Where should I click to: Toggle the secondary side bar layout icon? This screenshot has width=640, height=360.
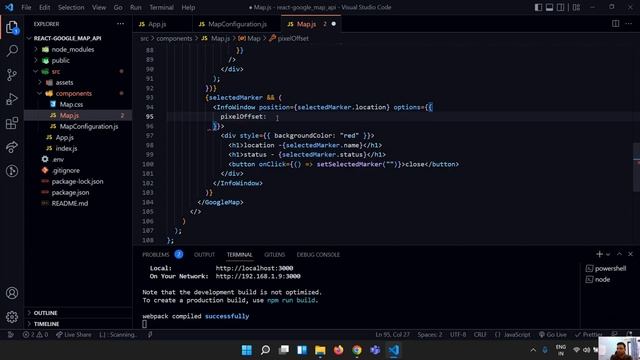(561, 7)
